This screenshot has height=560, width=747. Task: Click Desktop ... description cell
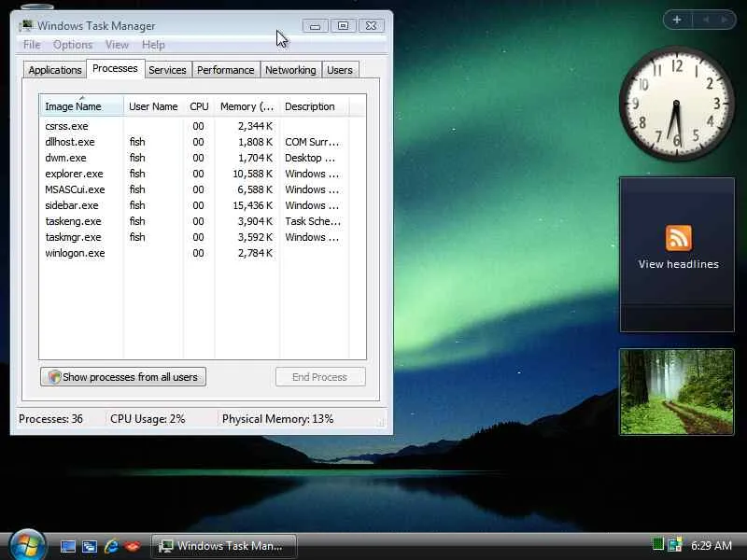click(x=310, y=158)
